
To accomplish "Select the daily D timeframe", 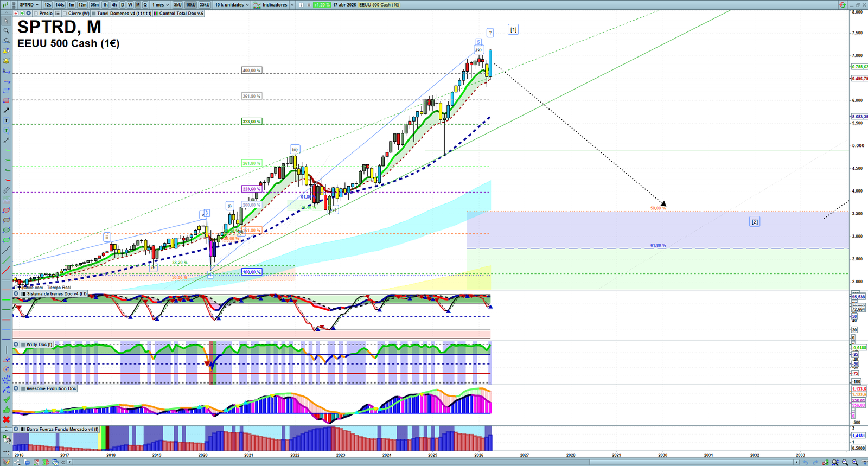I will [x=123, y=5].
